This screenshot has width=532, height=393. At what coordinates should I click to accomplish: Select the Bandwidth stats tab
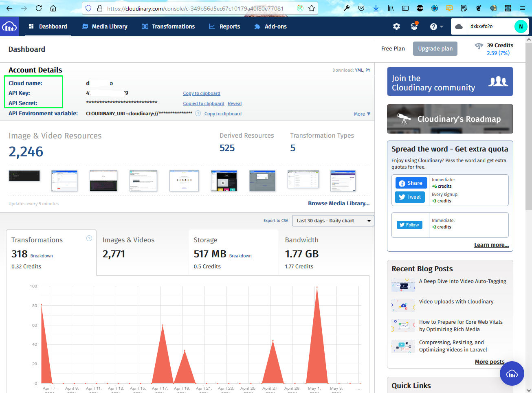325,252
